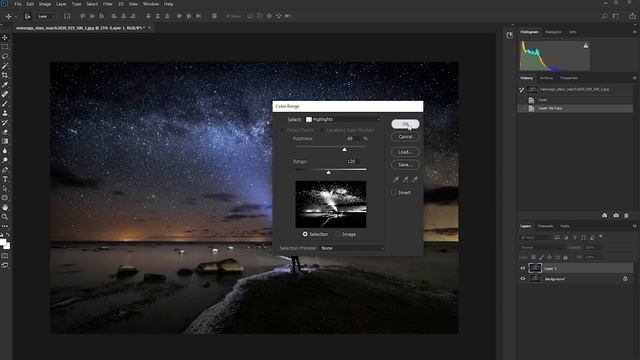The width and height of the screenshot is (640, 360).
Task: Hide the Background layer eye
Action: (523, 279)
